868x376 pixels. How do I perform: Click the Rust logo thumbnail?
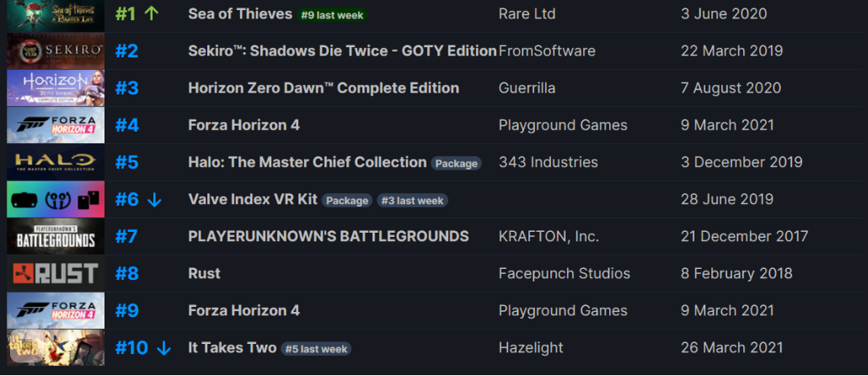(x=56, y=273)
